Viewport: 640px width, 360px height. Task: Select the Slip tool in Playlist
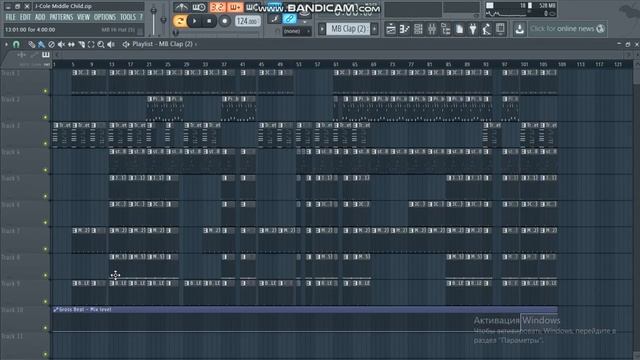click(71, 44)
